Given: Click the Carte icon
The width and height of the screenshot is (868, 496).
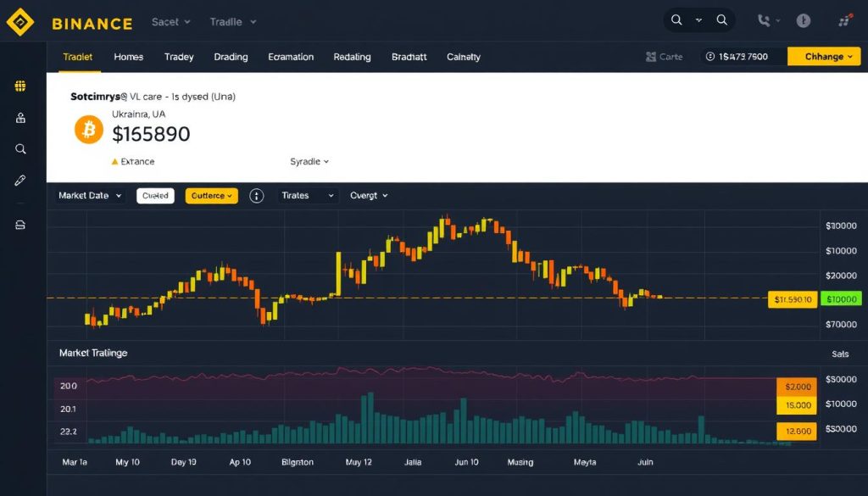Looking at the screenshot, I should pyautogui.click(x=651, y=57).
